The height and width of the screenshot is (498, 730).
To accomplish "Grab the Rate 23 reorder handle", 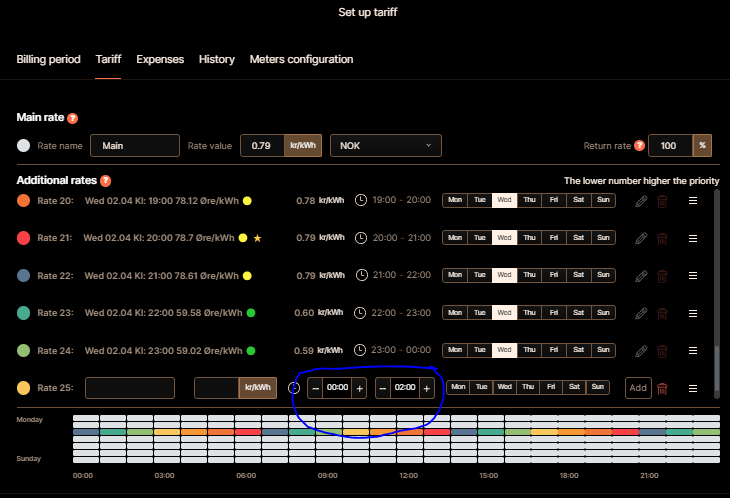I will [x=693, y=313].
